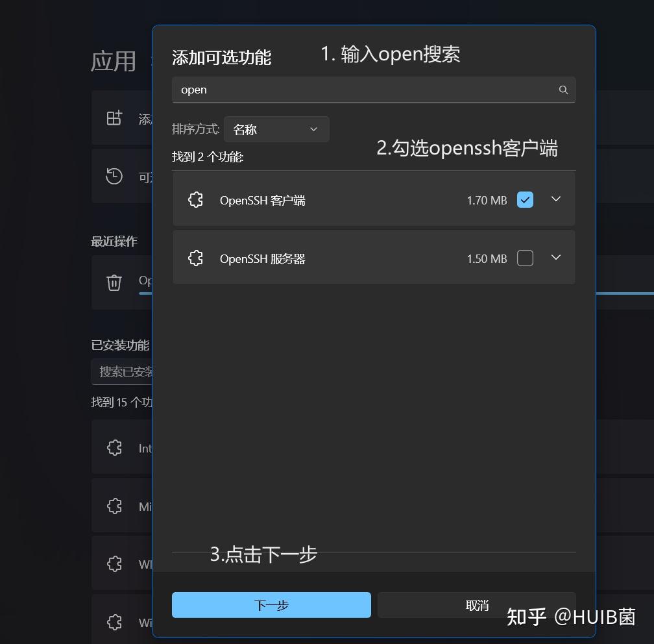Viewport: 654px width, 644px height.
Task: Click the OpenSSH 服务器 puzzle piece icon
Action: point(195,258)
